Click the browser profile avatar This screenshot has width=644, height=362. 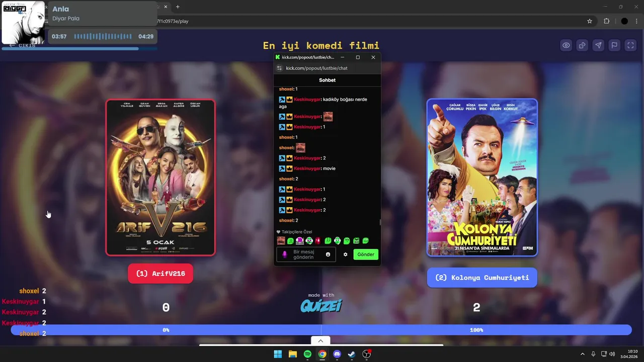pyautogui.click(x=624, y=21)
